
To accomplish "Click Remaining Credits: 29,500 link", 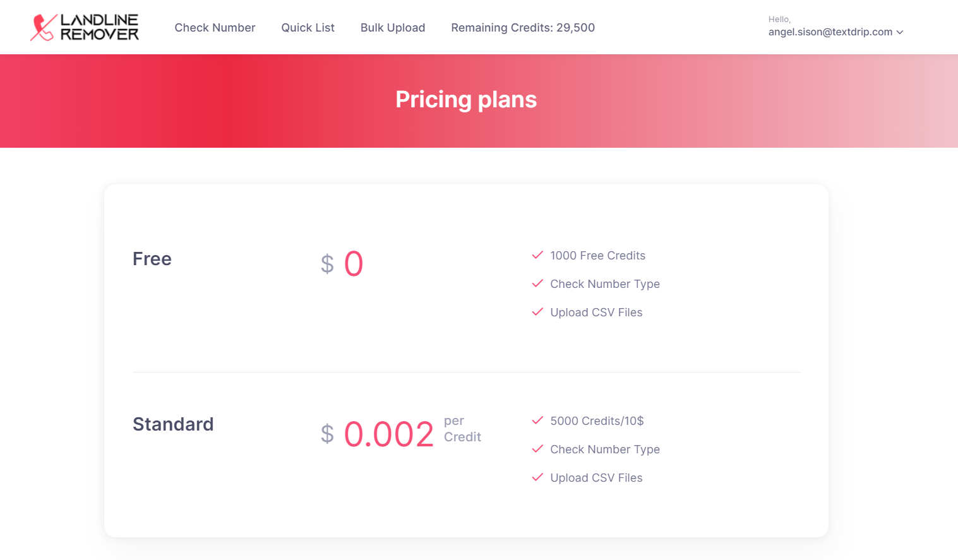I will [x=523, y=28].
